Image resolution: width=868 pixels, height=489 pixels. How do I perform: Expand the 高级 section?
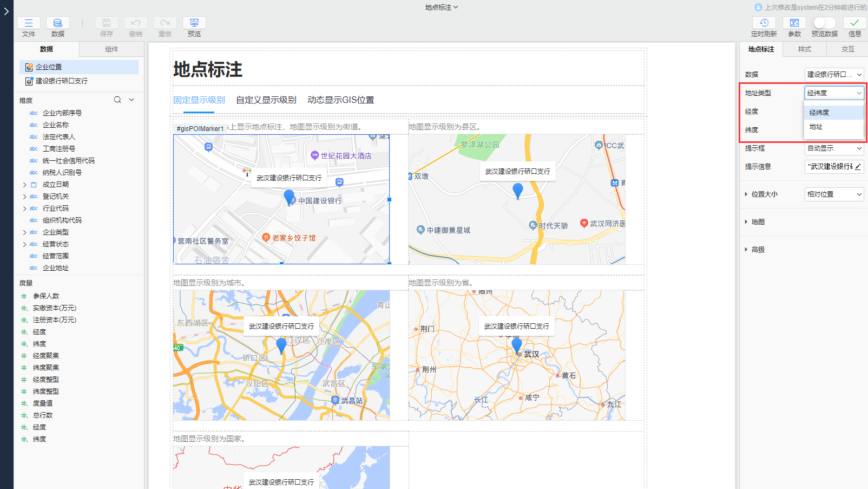coord(757,249)
